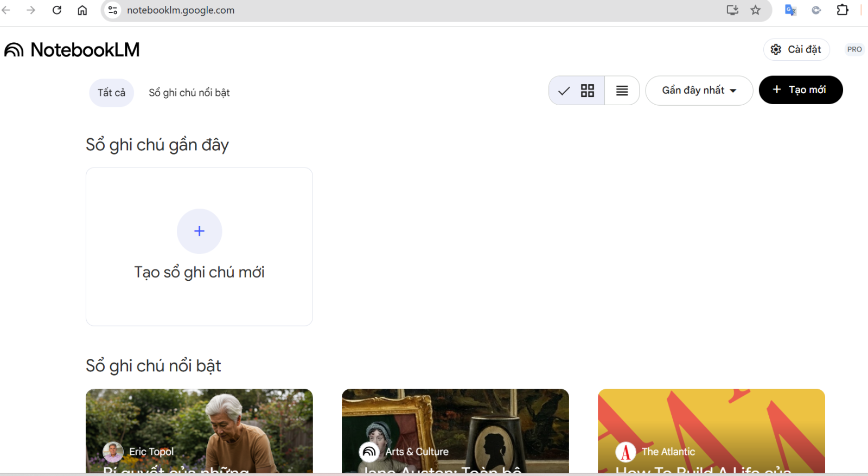The height and width of the screenshot is (476, 868).
Task: Open "Cài đặt" settings
Action: pyautogui.click(x=796, y=50)
